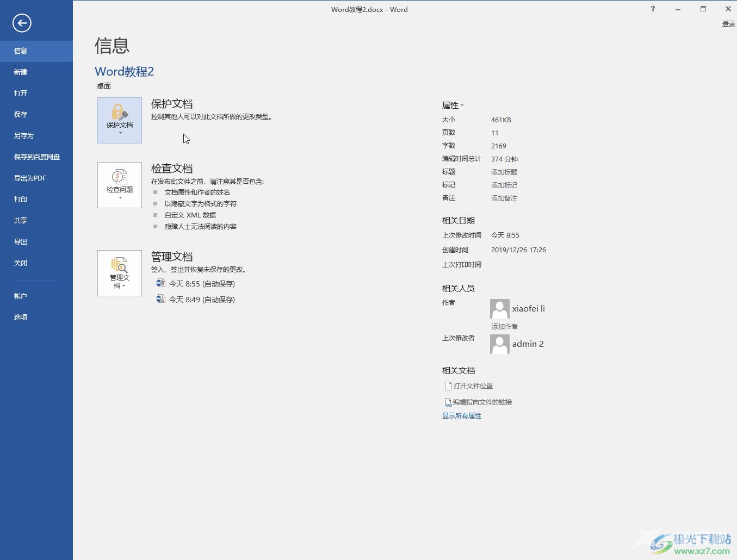Select 保存到百度网盘 in the sidebar
This screenshot has width=737, height=560.
[x=36, y=157]
